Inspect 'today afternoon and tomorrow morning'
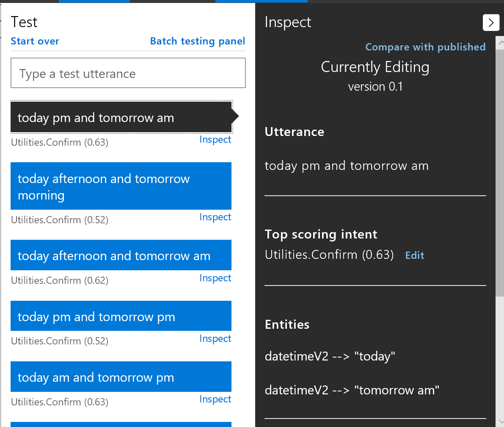Viewport: 504px width, 427px height. tap(215, 216)
